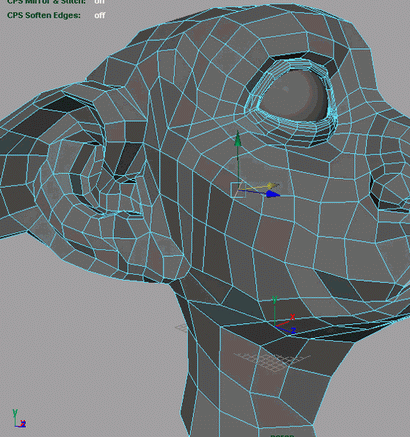This screenshot has width=410, height=437.
Task: Click the 'CPS Soften Edges:' HUD label
Action: pos(44,15)
